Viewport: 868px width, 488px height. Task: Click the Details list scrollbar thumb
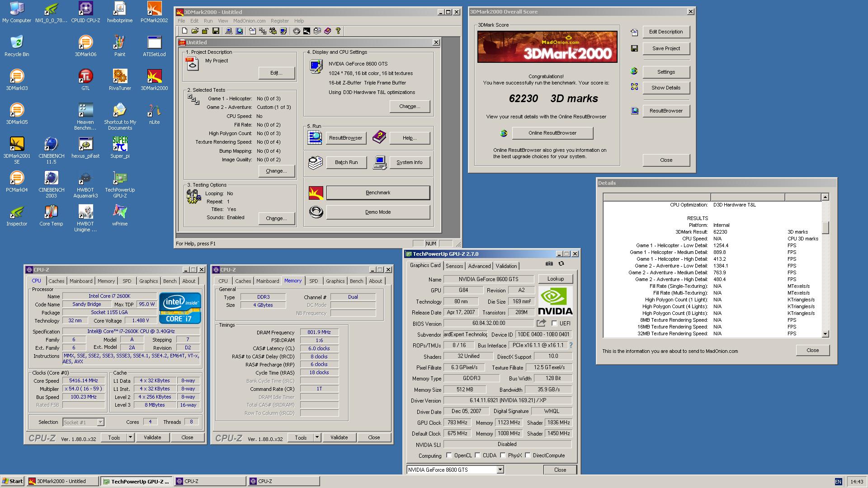pyautogui.click(x=825, y=227)
